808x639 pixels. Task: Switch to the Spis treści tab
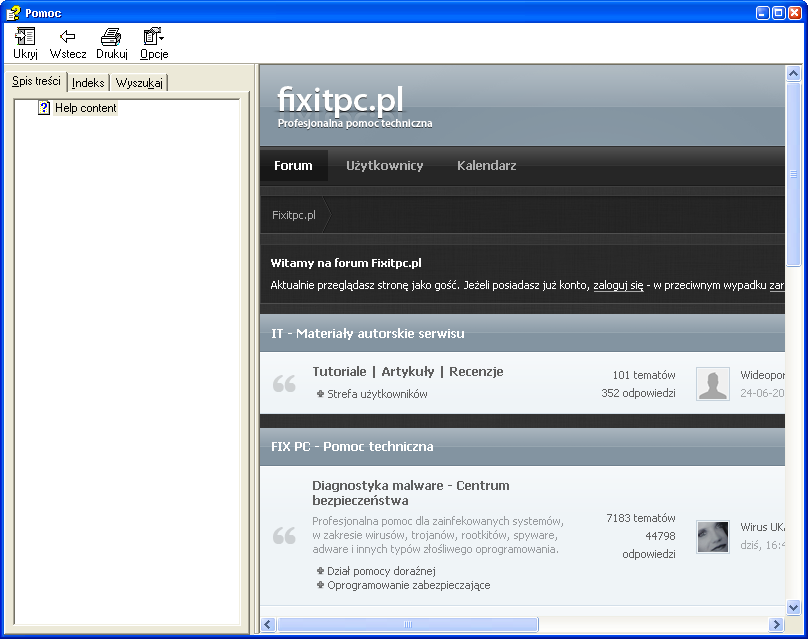pyautogui.click(x=36, y=81)
